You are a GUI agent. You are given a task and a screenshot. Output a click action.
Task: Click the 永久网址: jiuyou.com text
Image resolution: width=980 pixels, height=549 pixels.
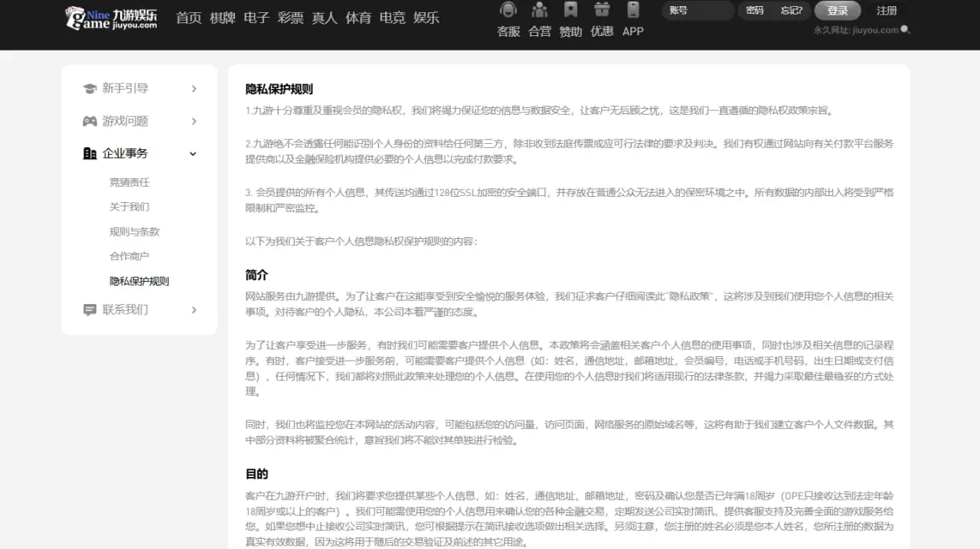tap(856, 31)
